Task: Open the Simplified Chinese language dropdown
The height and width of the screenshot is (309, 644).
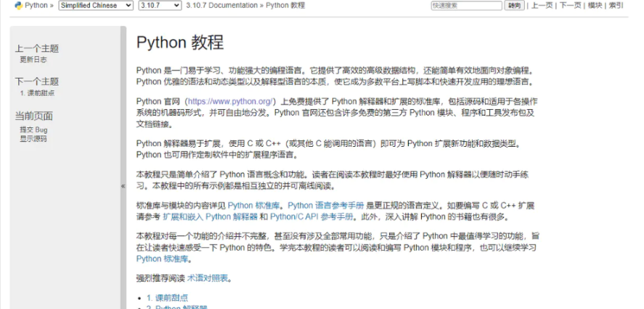Action: (x=96, y=5)
